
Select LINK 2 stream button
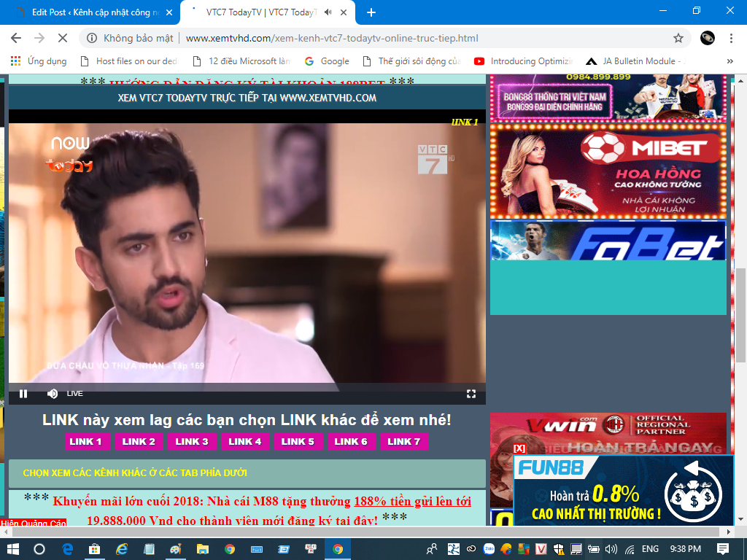[x=139, y=441]
